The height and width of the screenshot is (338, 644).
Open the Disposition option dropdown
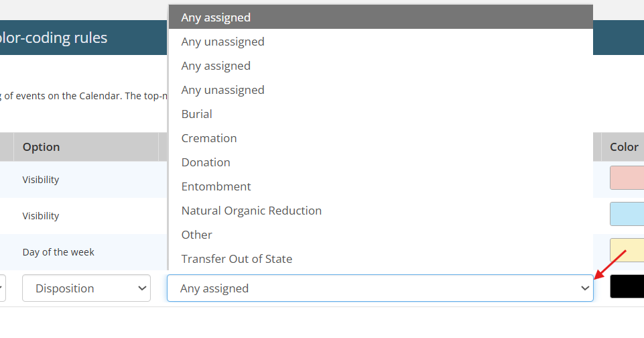86,288
